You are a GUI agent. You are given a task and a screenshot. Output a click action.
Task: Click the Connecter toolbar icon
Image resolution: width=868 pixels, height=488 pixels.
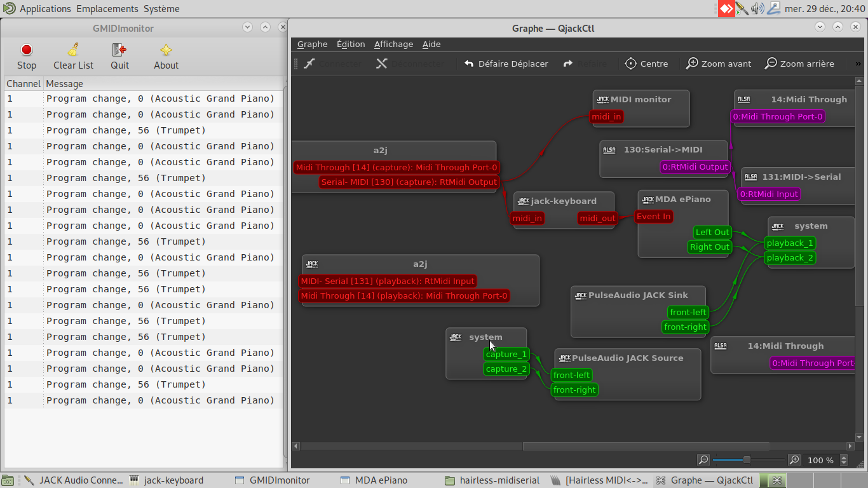[x=309, y=64]
